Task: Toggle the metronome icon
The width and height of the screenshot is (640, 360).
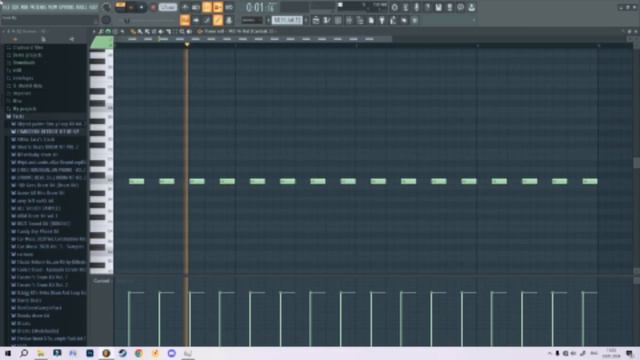Action: 185,7
